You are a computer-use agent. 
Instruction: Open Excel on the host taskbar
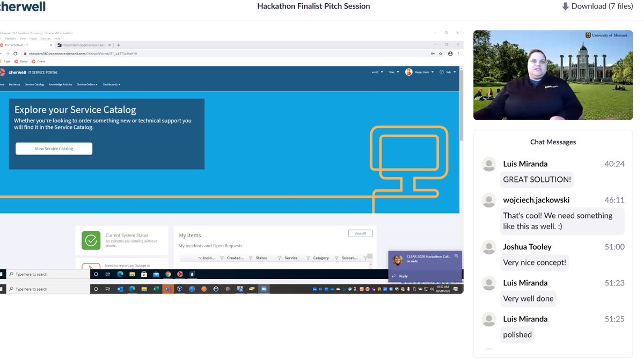[156, 289]
